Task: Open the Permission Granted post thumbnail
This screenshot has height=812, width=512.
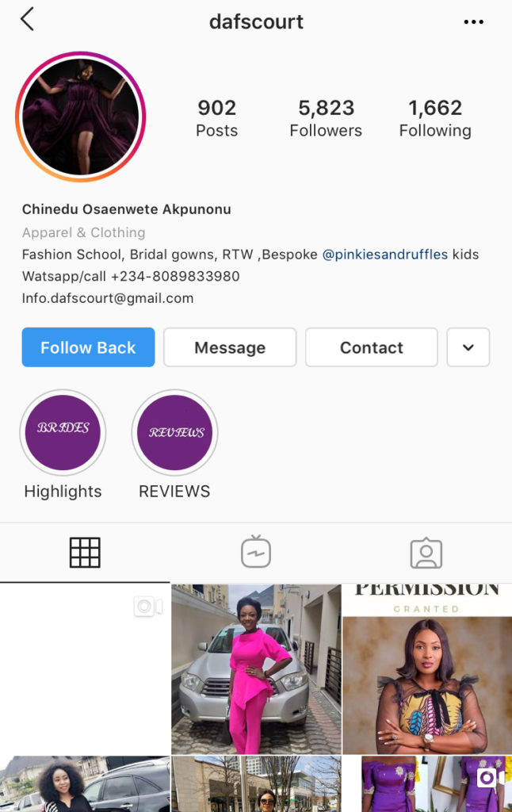Action: click(427, 668)
